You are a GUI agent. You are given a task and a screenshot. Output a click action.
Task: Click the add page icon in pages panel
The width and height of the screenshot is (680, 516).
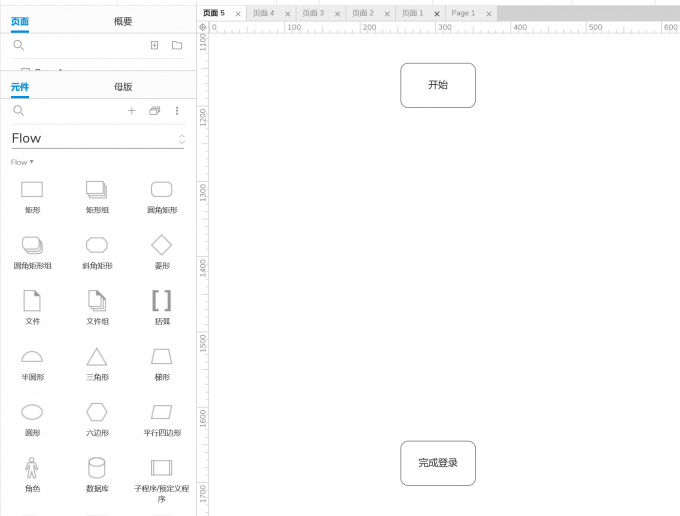(x=154, y=45)
